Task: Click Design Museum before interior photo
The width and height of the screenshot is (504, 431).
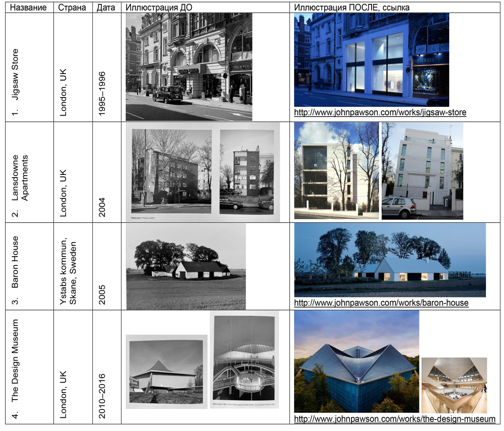Action: coord(245,359)
